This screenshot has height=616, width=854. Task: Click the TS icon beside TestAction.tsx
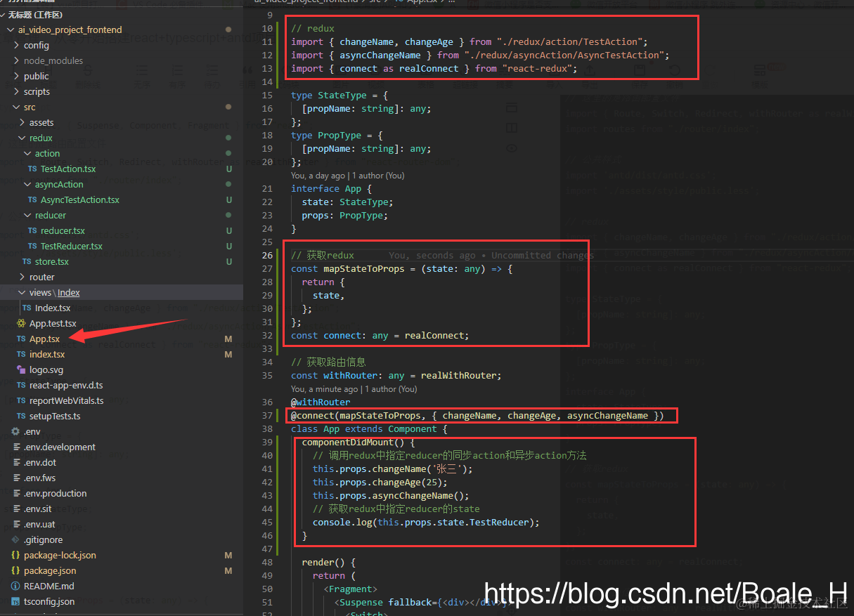click(x=32, y=169)
